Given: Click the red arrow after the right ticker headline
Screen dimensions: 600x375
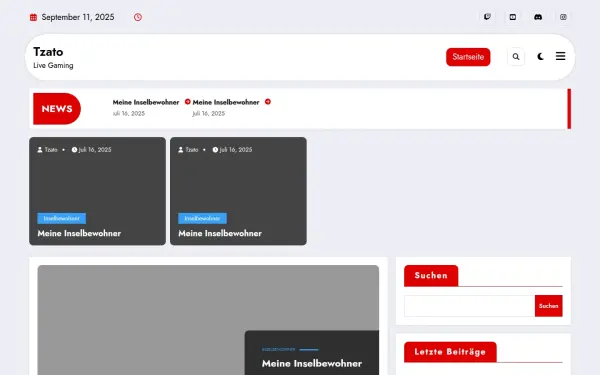Looking at the screenshot, I should pos(268,102).
